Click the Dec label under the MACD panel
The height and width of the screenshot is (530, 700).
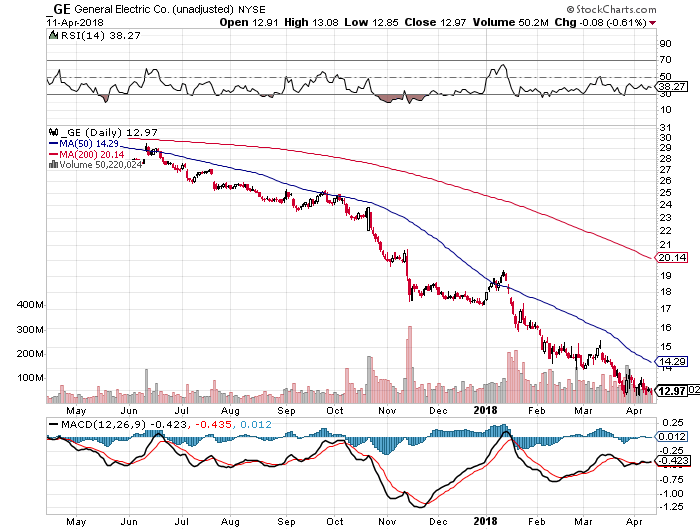[438, 522]
